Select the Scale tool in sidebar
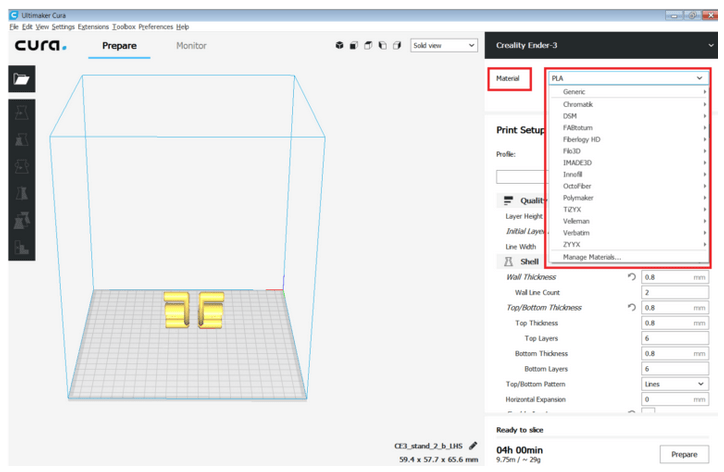Image resolution: width=724 pixels, height=472 pixels. pos(22,139)
